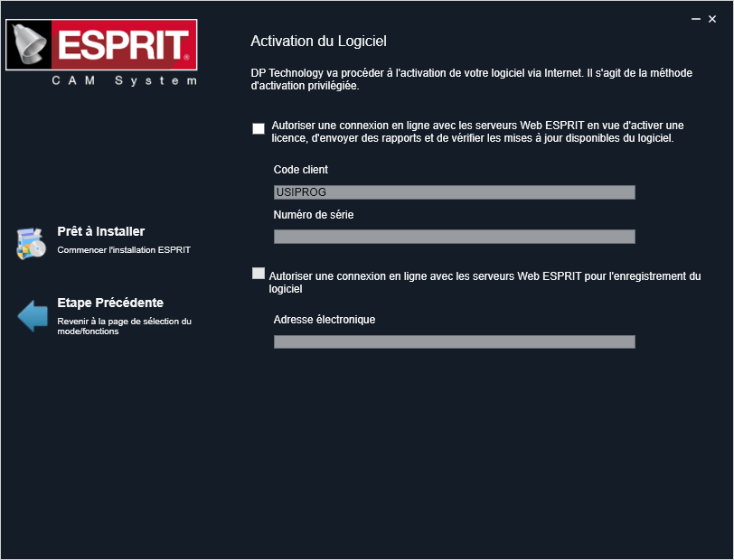Click the registration checkbox label text
The height and width of the screenshot is (560, 734).
pos(485,283)
